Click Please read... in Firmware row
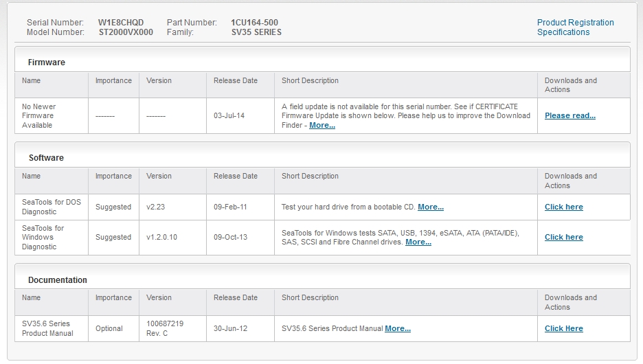643x364 pixels. (x=570, y=115)
